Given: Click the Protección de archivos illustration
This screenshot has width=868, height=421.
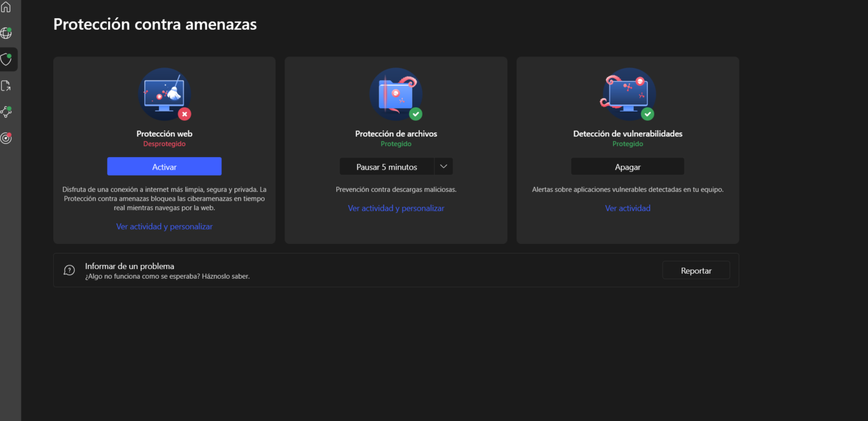Looking at the screenshot, I should point(395,94).
